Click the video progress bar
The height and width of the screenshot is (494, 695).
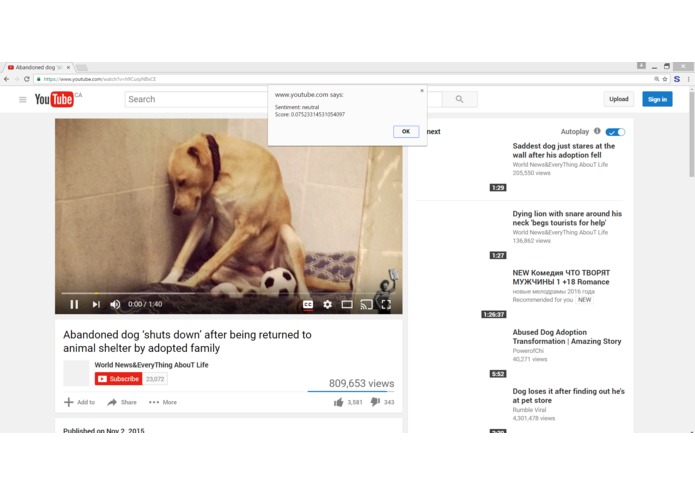pyautogui.click(x=229, y=293)
